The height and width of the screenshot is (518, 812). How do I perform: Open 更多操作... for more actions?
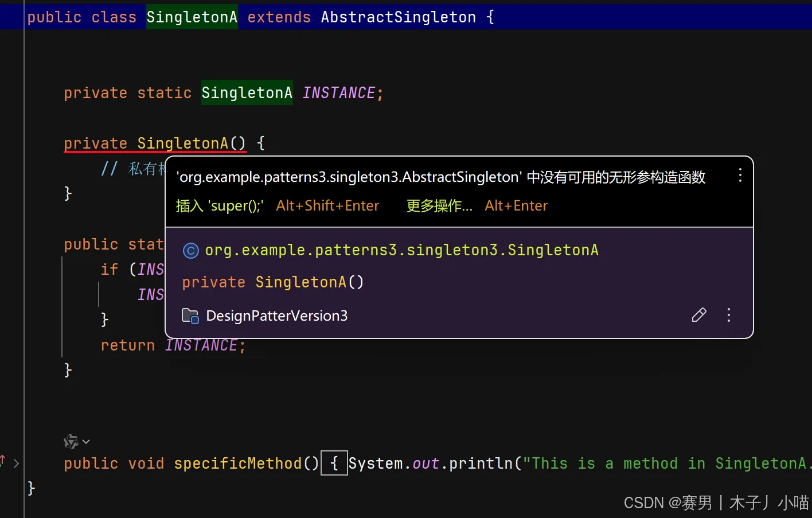(x=440, y=206)
